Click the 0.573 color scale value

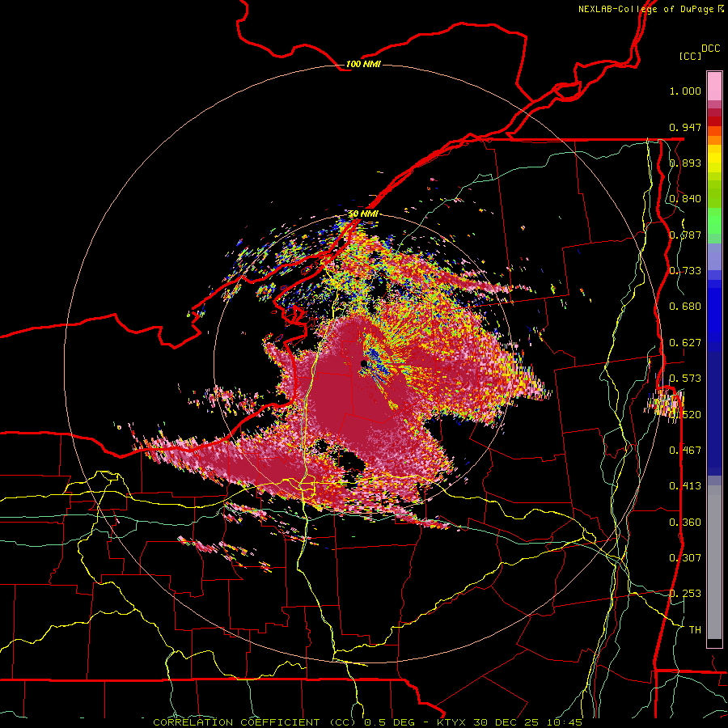tap(685, 379)
